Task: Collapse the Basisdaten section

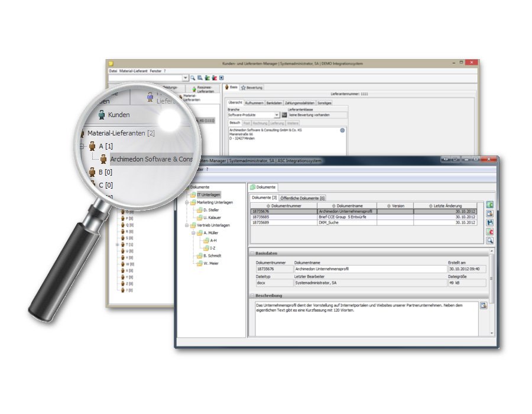Action: tap(252, 254)
